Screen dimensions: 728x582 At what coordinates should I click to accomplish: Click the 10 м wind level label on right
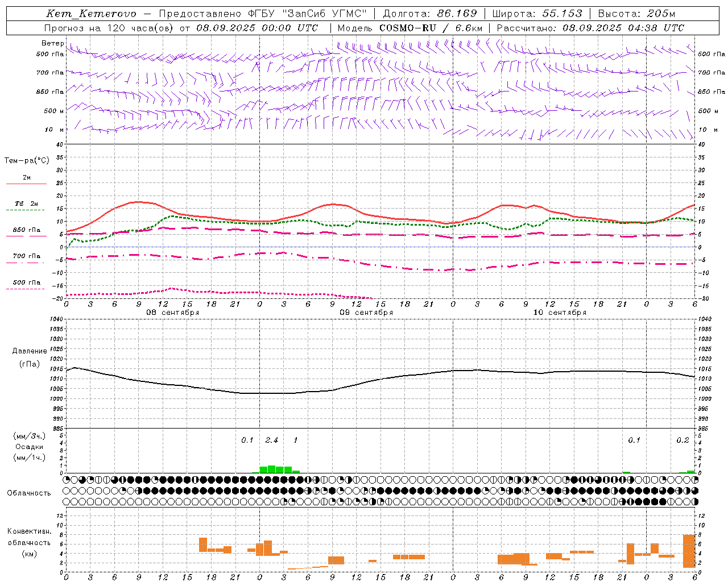pos(708,130)
